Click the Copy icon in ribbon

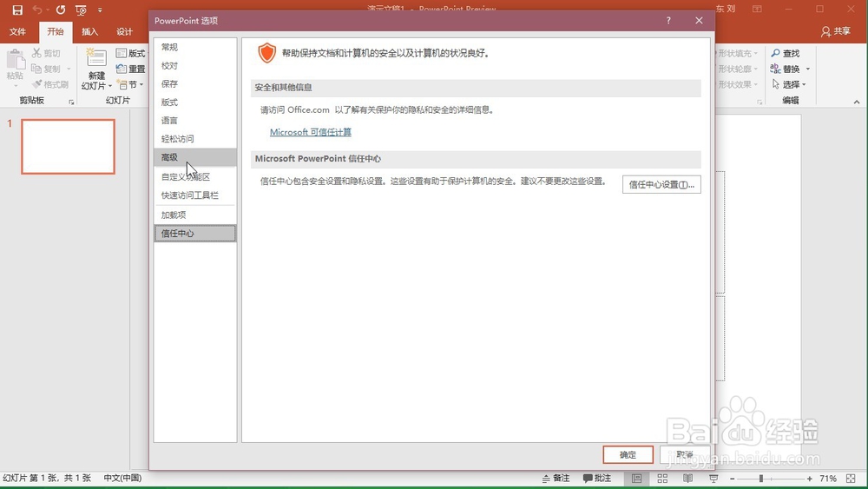pyautogui.click(x=36, y=69)
